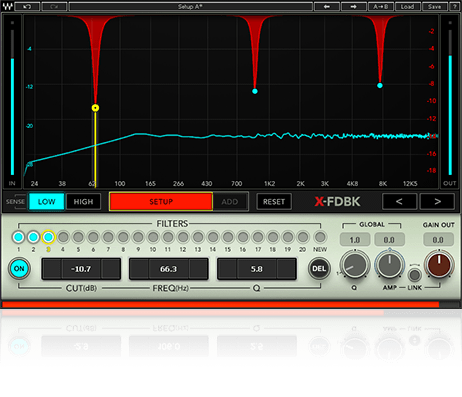Go to previous preset with left arrow
This screenshot has width=462, height=397.
(x=327, y=6)
